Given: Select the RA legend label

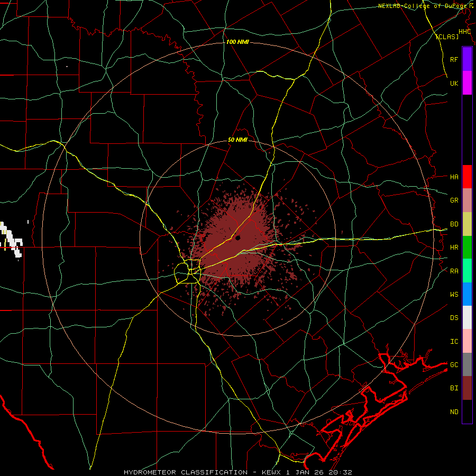Looking at the screenshot, I should tap(454, 271).
